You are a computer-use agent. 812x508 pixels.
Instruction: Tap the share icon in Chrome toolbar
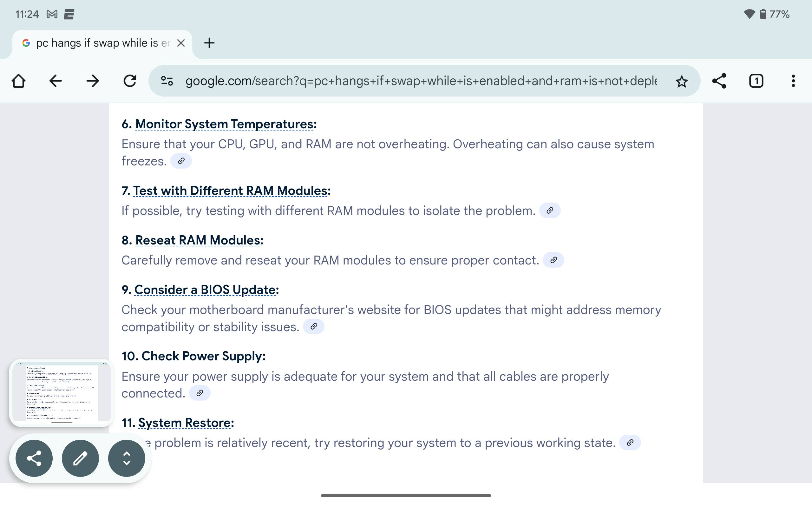[719, 81]
